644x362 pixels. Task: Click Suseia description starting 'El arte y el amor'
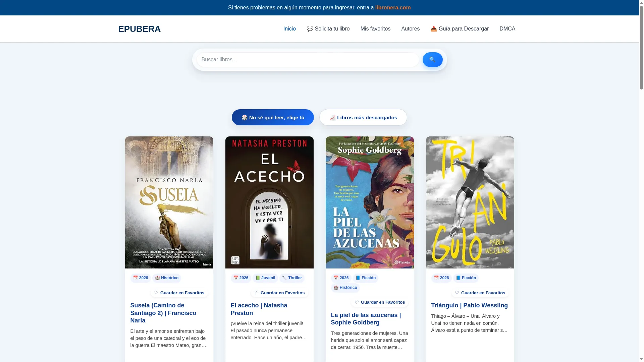tap(168, 338)
